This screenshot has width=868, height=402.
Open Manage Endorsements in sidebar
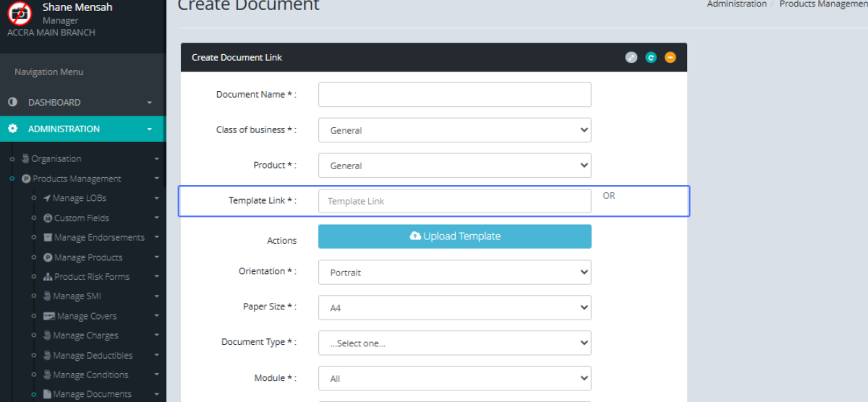pyautogui.click(x=98, y=238)
